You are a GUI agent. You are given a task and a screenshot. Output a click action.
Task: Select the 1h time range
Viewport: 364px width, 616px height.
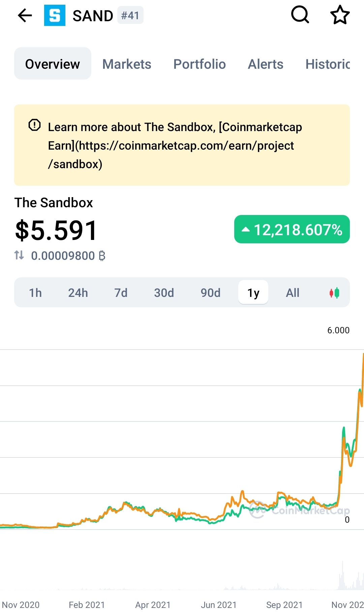pyautogui.click(x=35, y=293)
